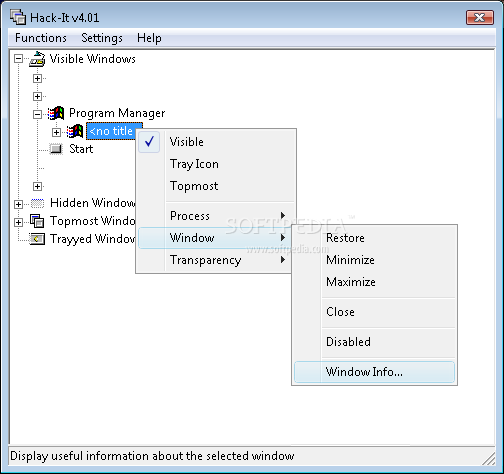Collapse the Visible Windows tree node
The image size is (504, 474).
tap(19, 59)
